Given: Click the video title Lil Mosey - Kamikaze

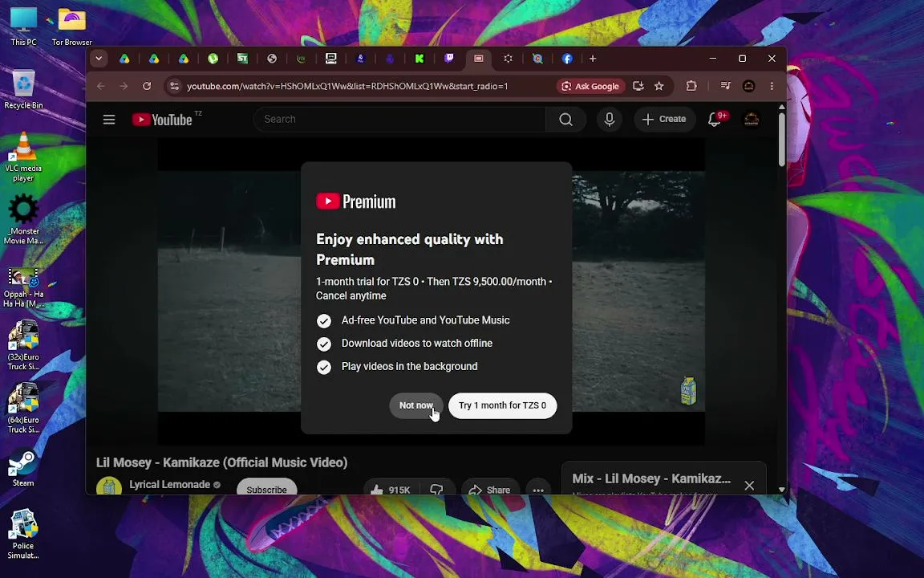Looking at the screenshot, I should pyautogui.click(x=221, y=462).
